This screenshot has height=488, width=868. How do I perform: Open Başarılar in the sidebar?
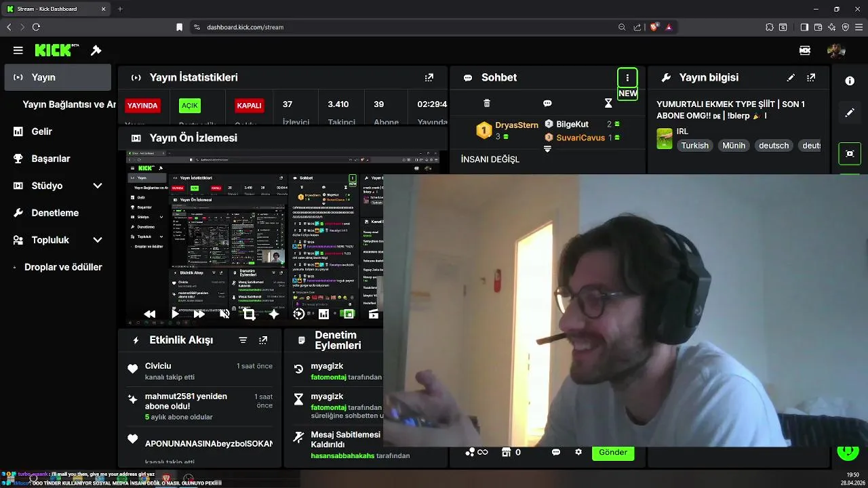pos(58,159)
